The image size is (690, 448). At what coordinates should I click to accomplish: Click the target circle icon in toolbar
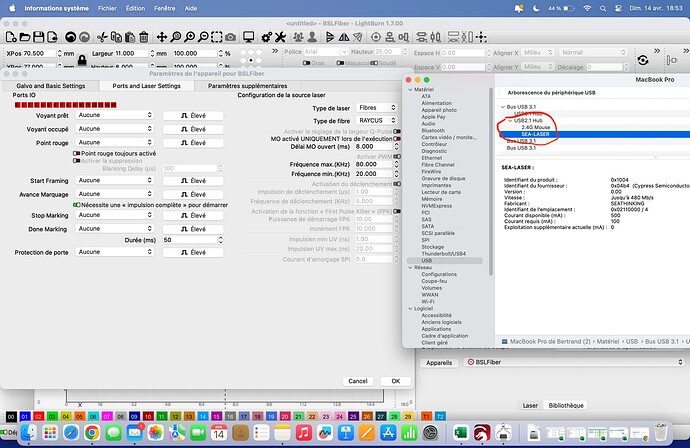[x=376, y=37]
